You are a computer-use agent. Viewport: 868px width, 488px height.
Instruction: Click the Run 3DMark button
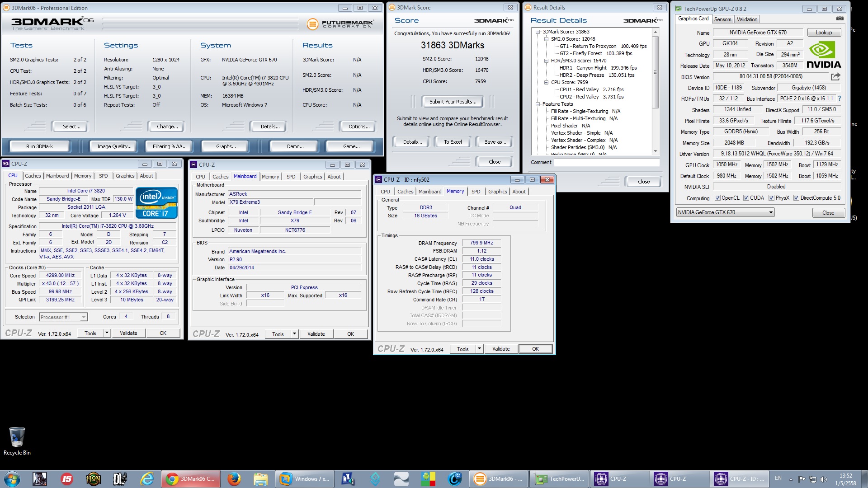tap(39, 146)
